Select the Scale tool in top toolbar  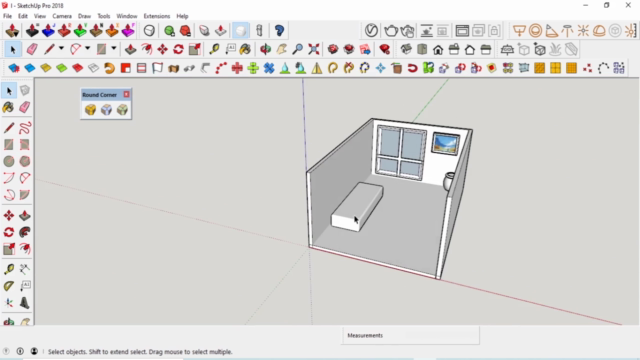[x=195, y=49]
